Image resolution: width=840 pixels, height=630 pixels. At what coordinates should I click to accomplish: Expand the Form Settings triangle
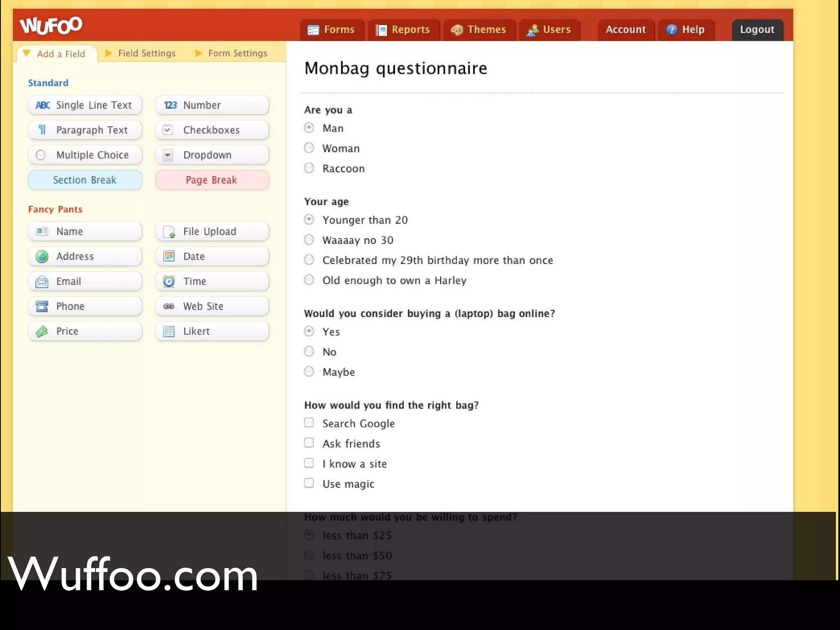(199, 53)
